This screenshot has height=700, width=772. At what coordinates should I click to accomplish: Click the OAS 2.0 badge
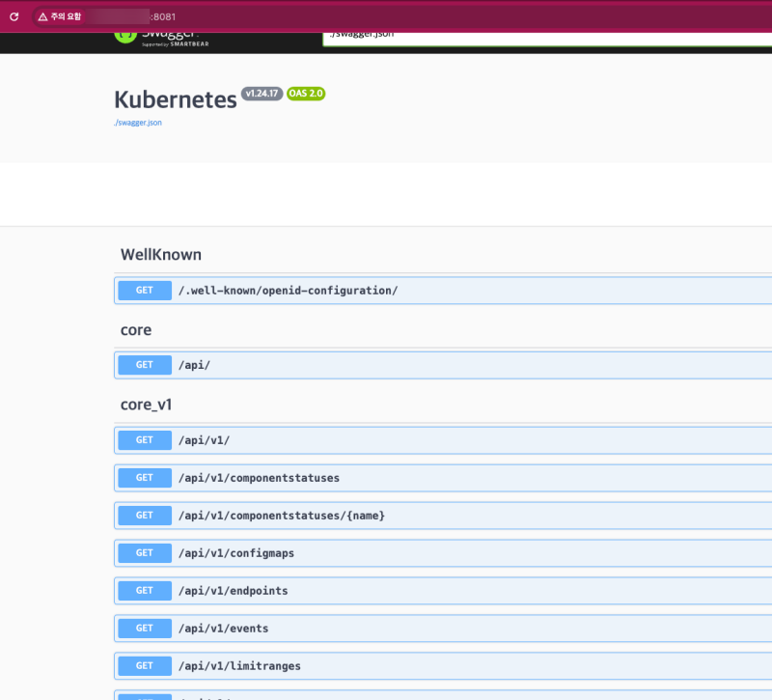306,94
